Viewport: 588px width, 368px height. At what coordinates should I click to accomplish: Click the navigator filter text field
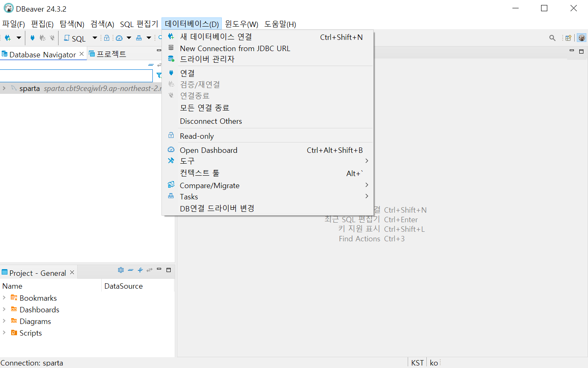click(76, 76)
